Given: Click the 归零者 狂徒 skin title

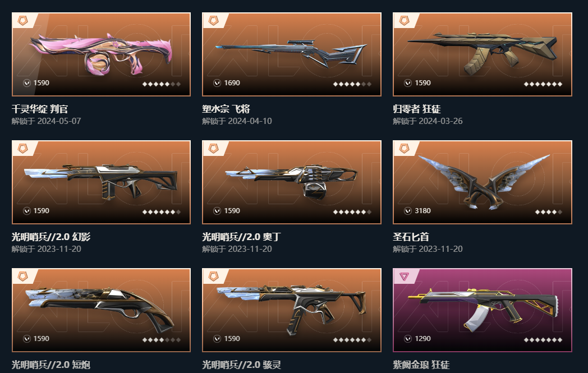Looking at the screenshot, I should tap(417, 109).
